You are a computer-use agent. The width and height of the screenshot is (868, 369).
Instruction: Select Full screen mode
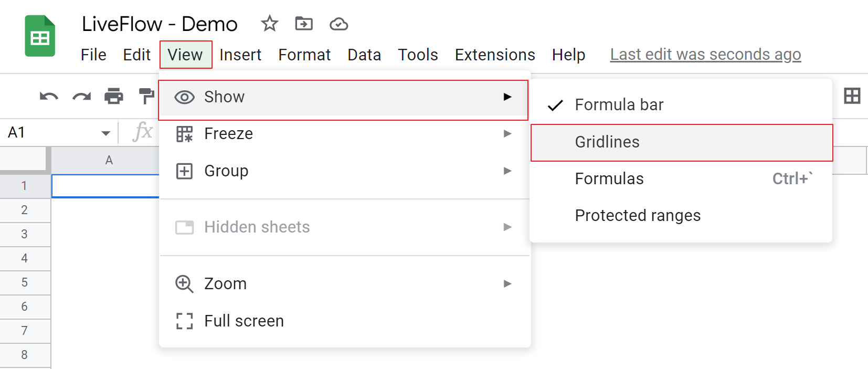pos(244,321)
